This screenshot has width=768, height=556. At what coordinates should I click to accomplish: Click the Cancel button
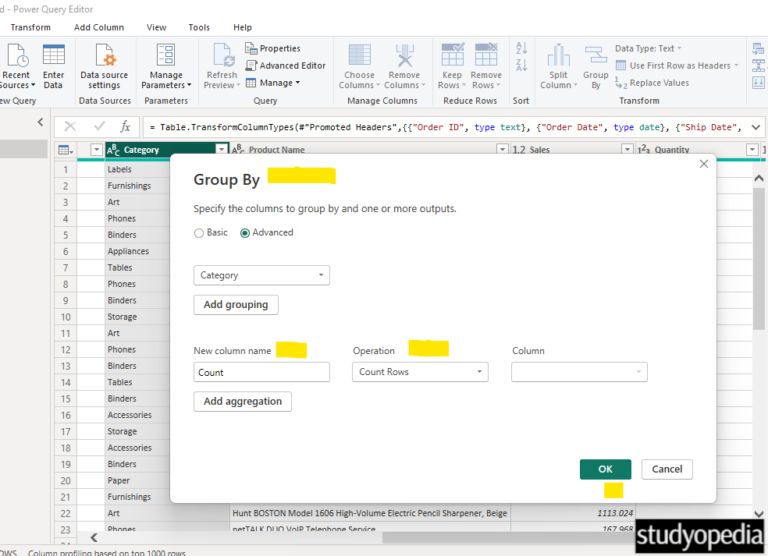click(x=667, y=469)
